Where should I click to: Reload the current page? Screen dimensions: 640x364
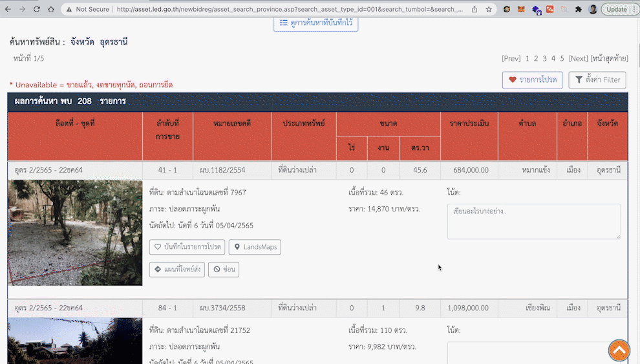coord(37,9)
